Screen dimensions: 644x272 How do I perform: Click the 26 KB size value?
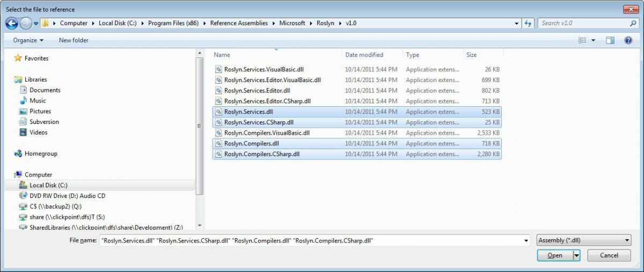[492, 69]
